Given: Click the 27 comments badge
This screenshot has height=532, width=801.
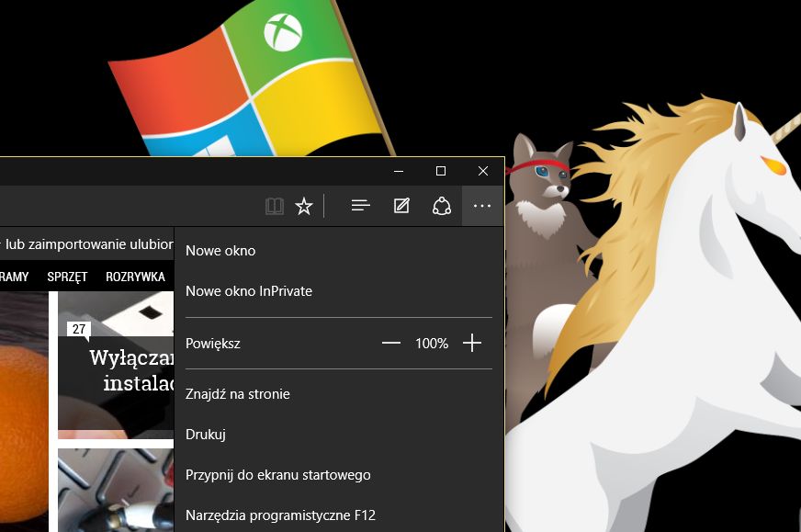Looking at the screenshot, I should [79, 330].
